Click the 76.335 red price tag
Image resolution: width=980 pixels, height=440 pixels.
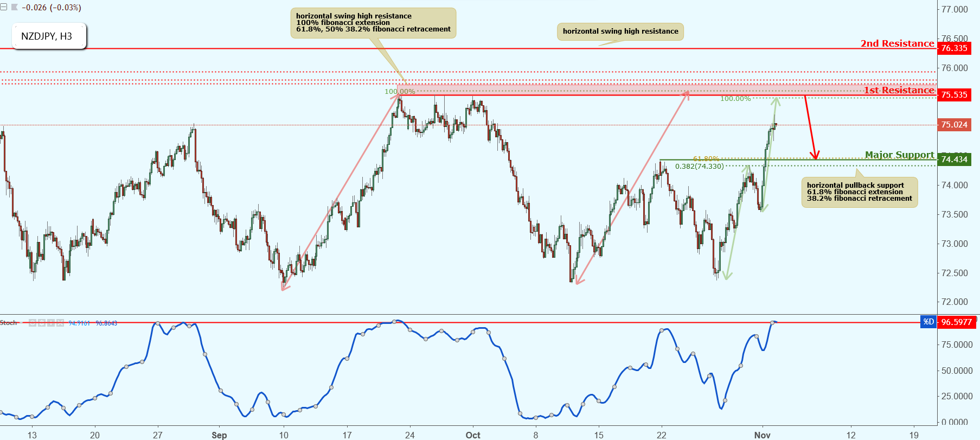954,48
